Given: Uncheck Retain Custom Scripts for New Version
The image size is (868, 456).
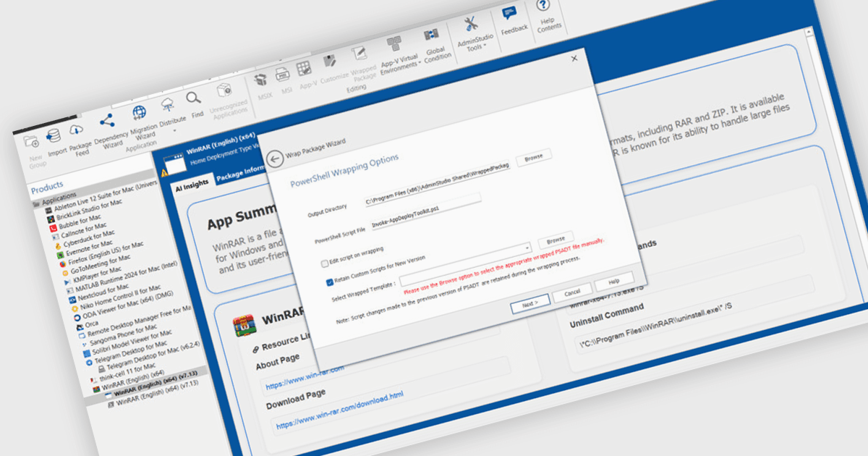Looking at the screenshot, I should click(330, 283).
